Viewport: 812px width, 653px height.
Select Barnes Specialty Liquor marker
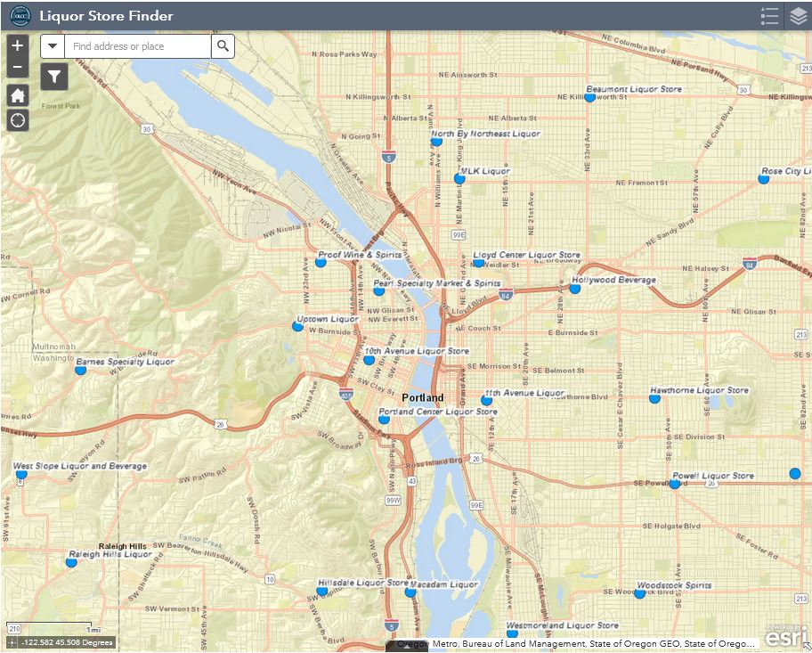tap(80, 370)
